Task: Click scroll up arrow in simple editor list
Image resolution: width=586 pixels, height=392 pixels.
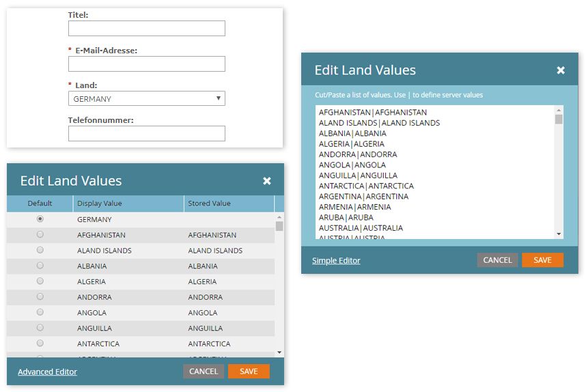Action: tap(279, 216)
